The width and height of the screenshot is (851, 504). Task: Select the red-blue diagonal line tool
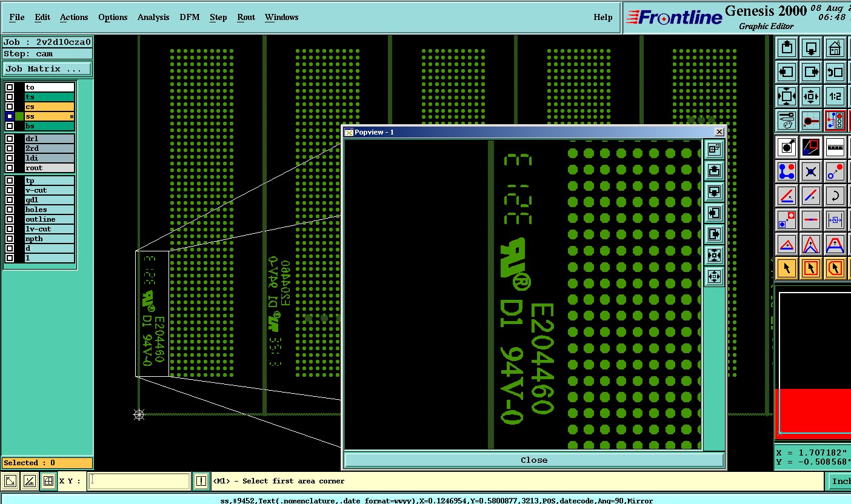[811, 196]
